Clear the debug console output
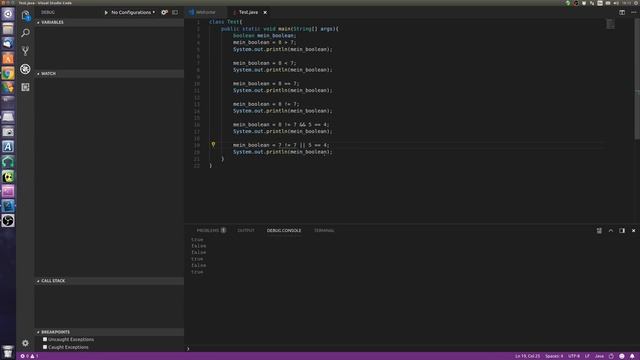 tap(599, 231)
